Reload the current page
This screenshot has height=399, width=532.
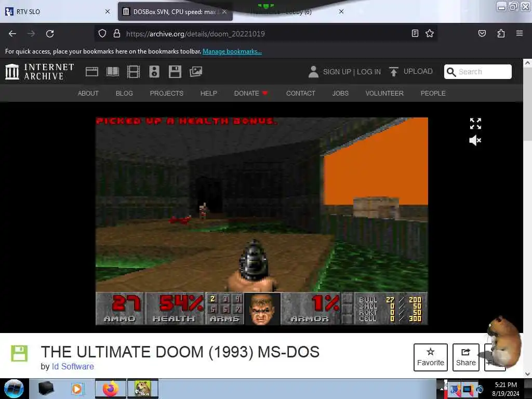(x=50, y=34)
